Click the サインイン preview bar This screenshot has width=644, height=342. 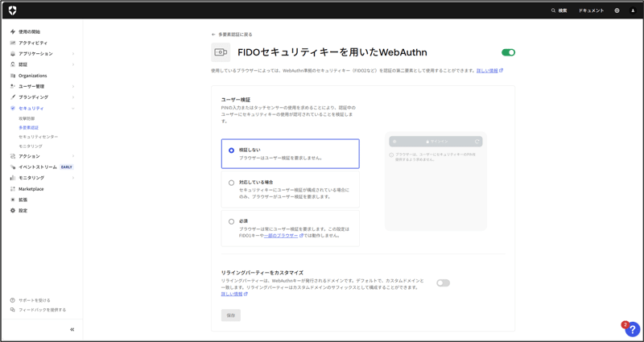click(436, 142)
